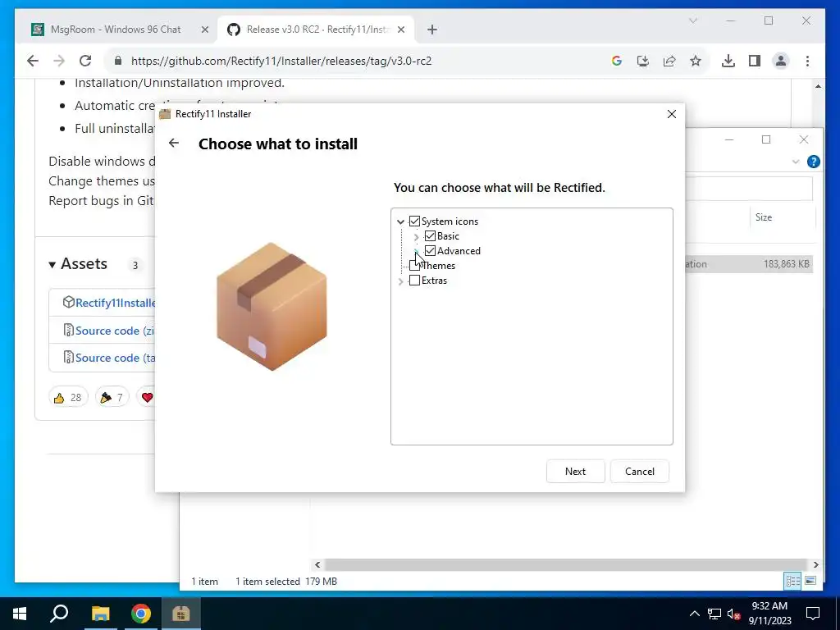Go back using the installer's back arrow
Viewport: 840px width, 630px height.
[x=174, y=143]
